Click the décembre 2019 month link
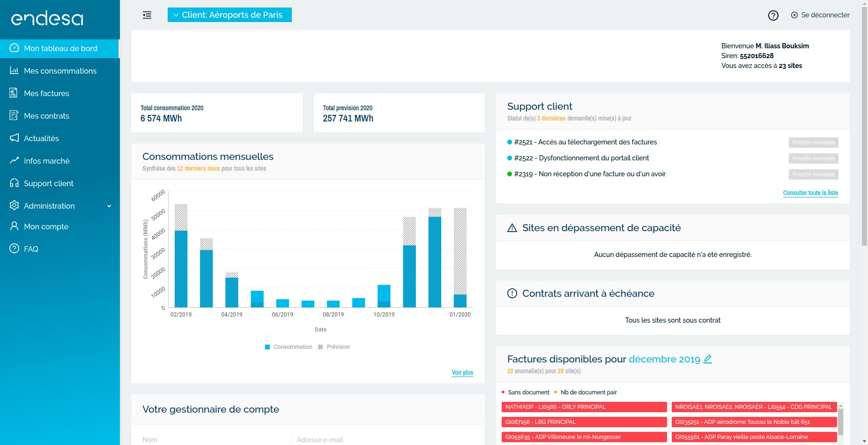Viewport: 868px width, 445px height. click(x=664, y=359)
